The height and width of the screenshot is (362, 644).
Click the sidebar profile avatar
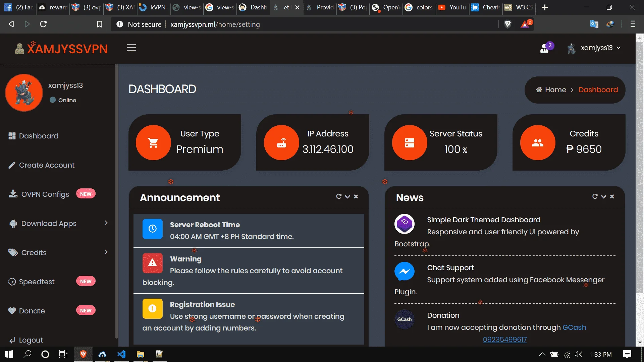pyautogui.click(x=24, y=93)
